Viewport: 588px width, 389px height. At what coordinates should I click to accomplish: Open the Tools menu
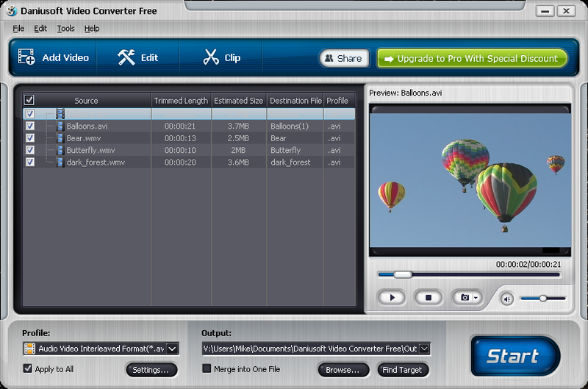tap(65, 29)
